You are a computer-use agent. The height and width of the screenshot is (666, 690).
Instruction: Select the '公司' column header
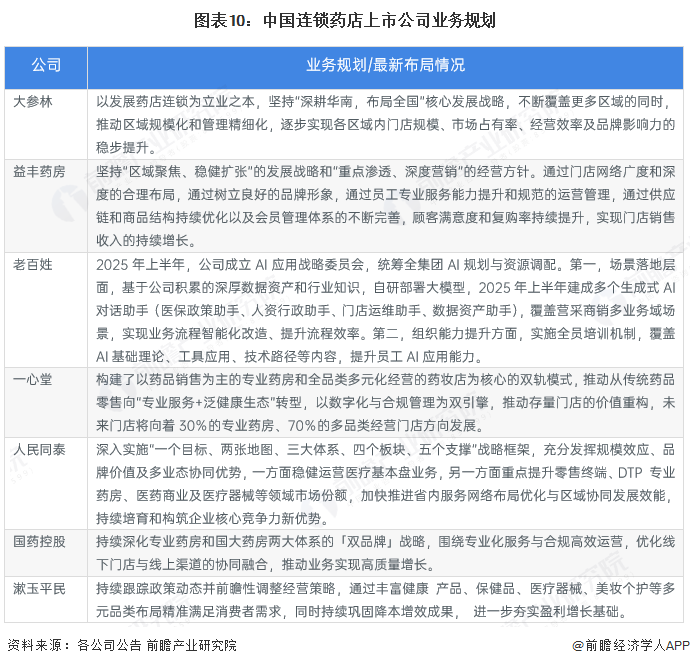point(46,66)
